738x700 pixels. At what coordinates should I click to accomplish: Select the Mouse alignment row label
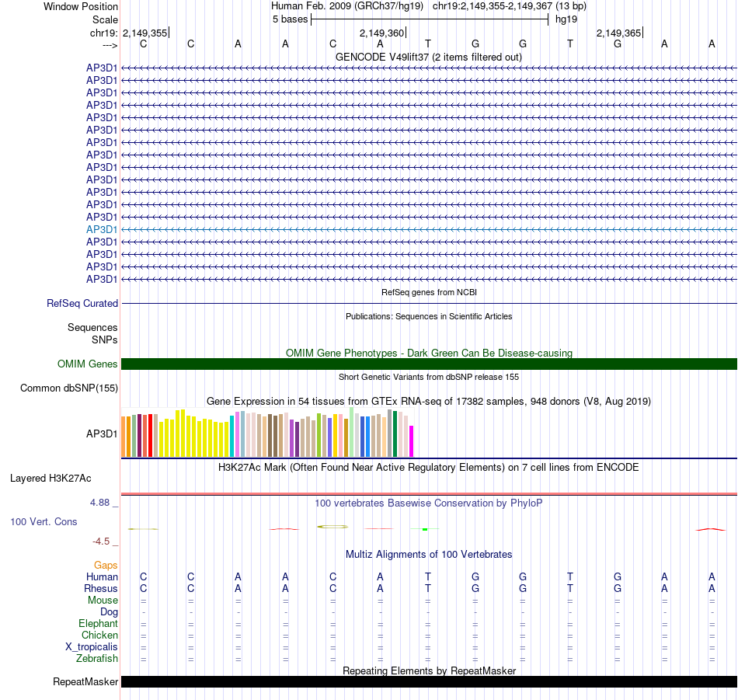tap(103, 601)
